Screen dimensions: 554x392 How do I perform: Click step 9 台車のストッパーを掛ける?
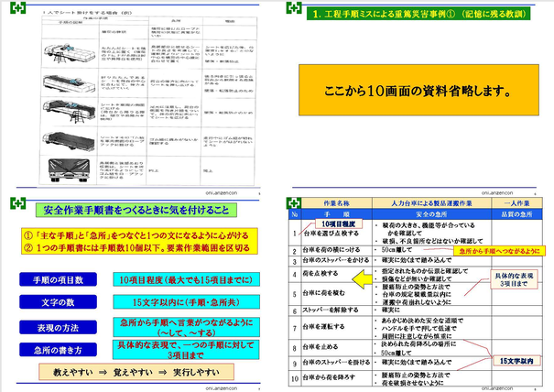tap(336, 363)
